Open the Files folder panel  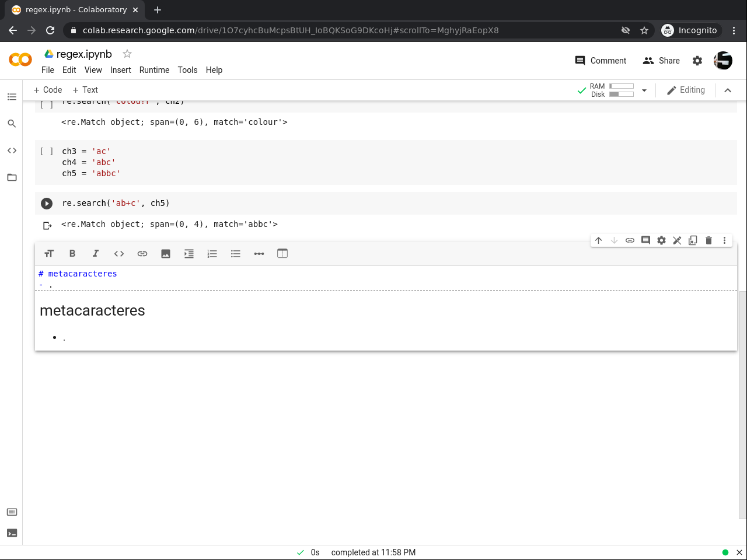[12, 177]
